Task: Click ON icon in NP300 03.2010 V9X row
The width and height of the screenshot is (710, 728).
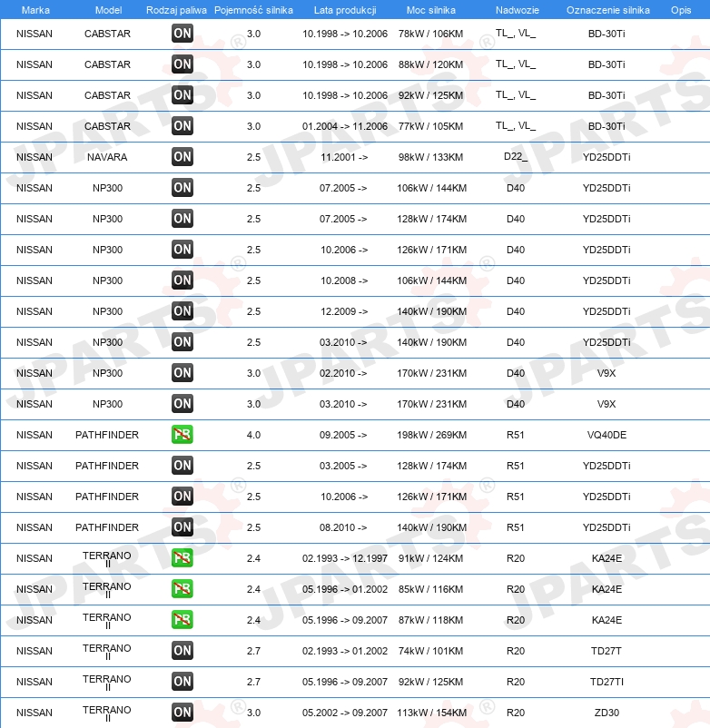Action: [182, 404]
